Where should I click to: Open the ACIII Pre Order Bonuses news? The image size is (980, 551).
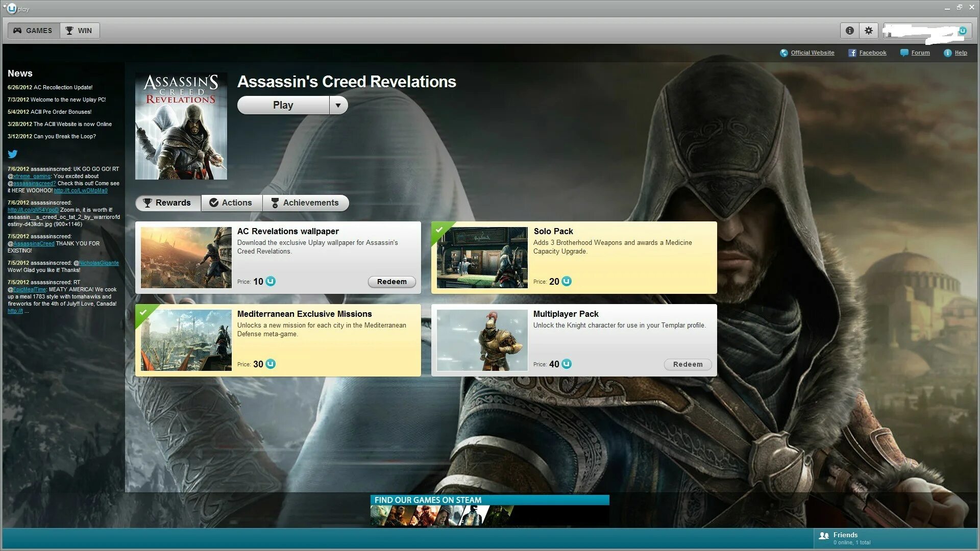[x=50, y=112]
